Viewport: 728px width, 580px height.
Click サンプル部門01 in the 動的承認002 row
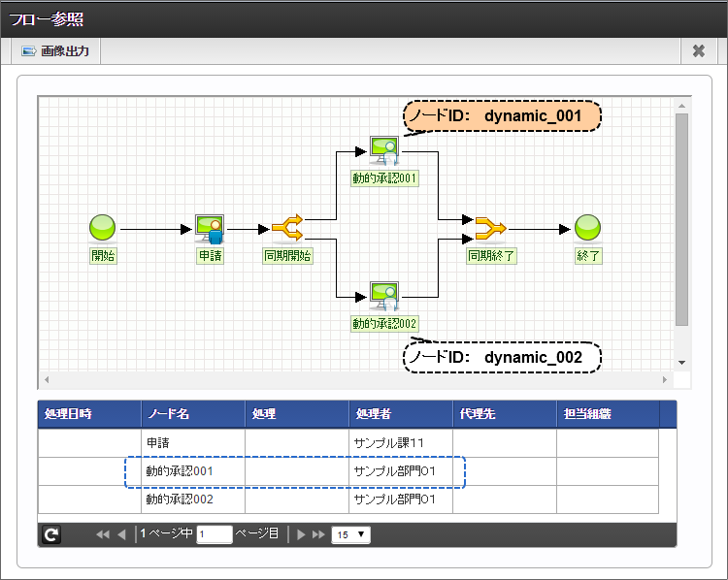(x=401, y=499)
